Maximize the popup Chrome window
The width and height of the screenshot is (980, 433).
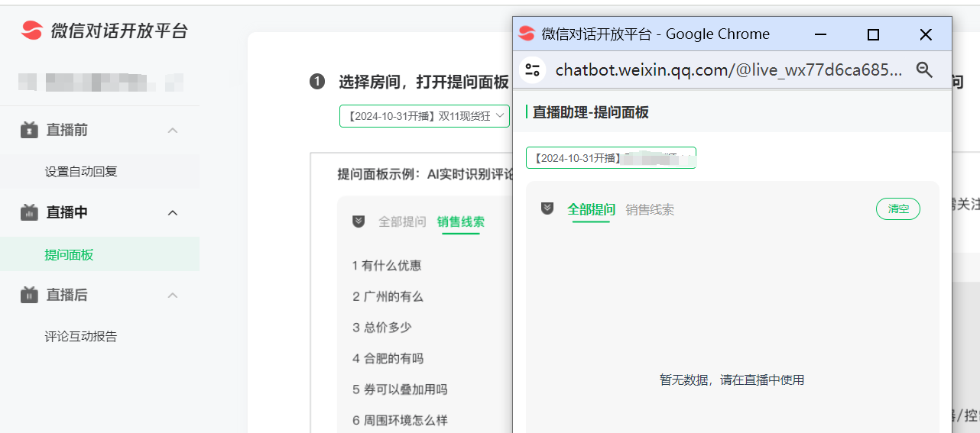pos(873,34)
